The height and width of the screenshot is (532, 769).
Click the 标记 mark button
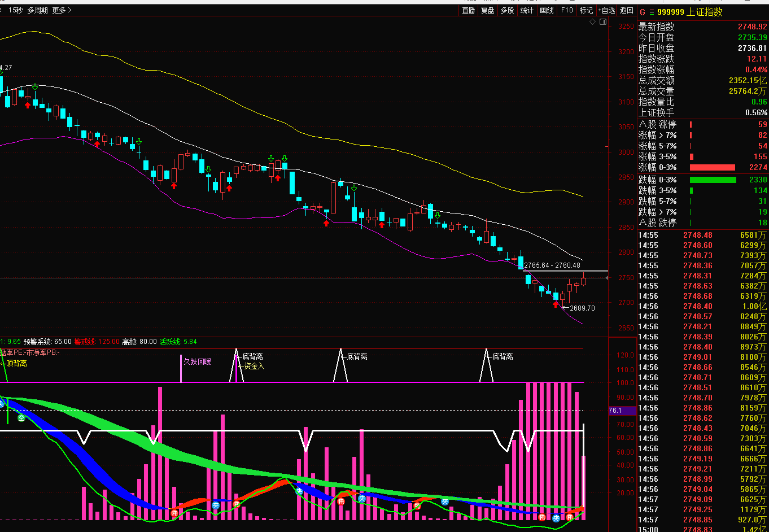586,10
